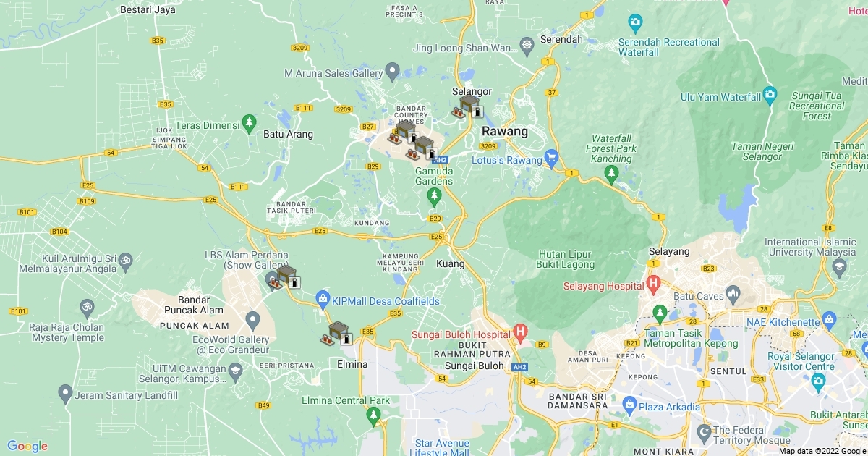Open the Jeram Sanitary Landfill location pin

click(65, 394)
